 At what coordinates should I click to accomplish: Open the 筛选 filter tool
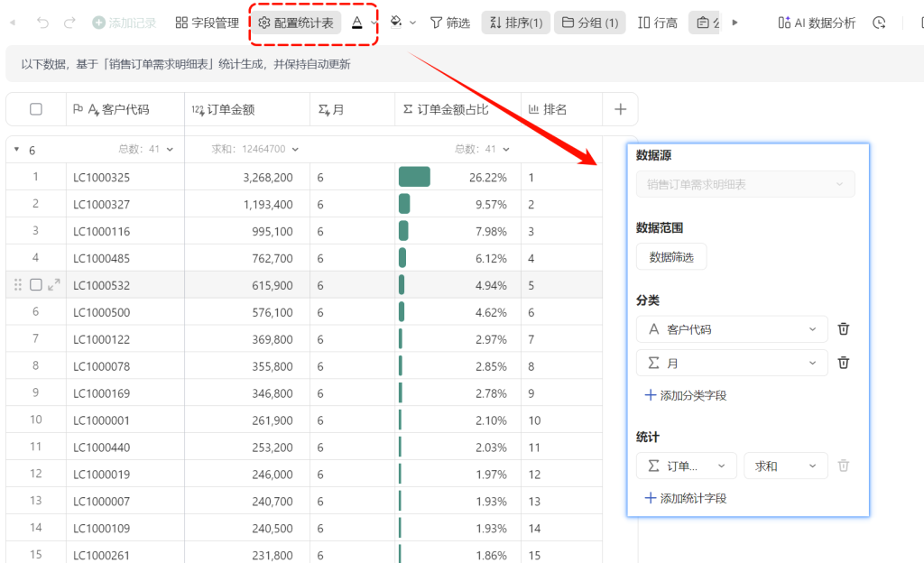pos(450,23)
